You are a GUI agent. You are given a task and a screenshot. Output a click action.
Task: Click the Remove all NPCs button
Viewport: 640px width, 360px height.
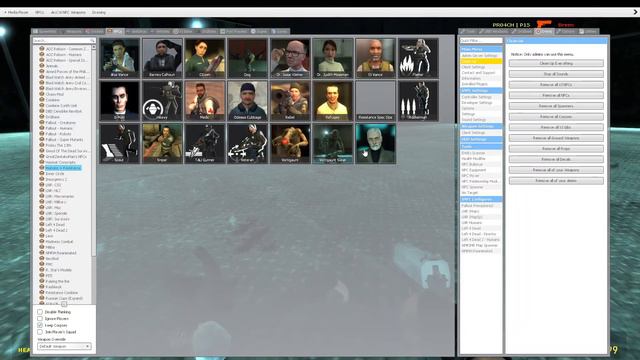pos(556,95)
